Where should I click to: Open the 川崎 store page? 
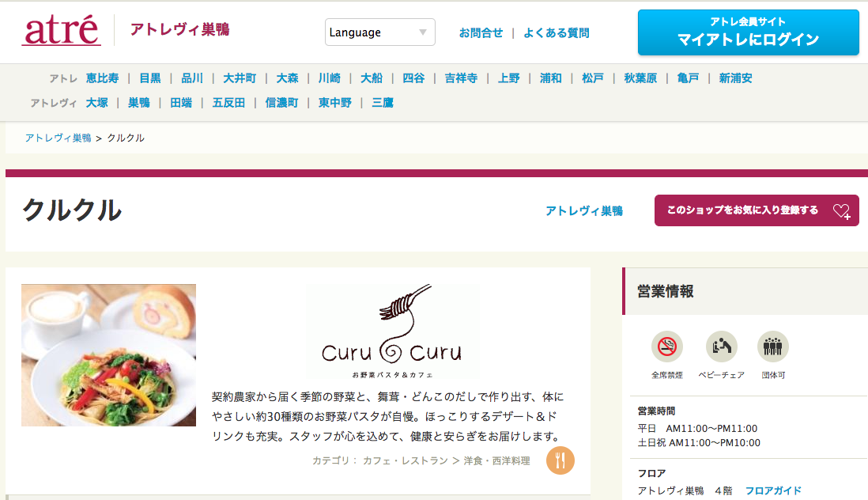coord(330,78)
